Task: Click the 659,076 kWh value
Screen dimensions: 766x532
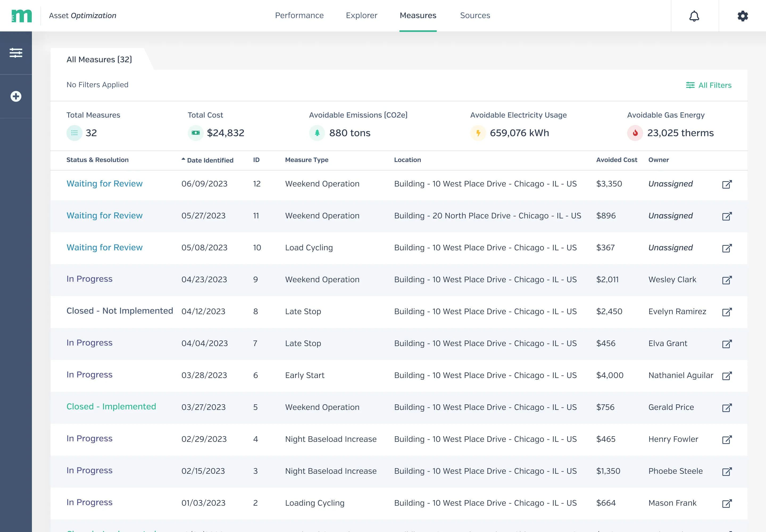Action: [519, 133]
